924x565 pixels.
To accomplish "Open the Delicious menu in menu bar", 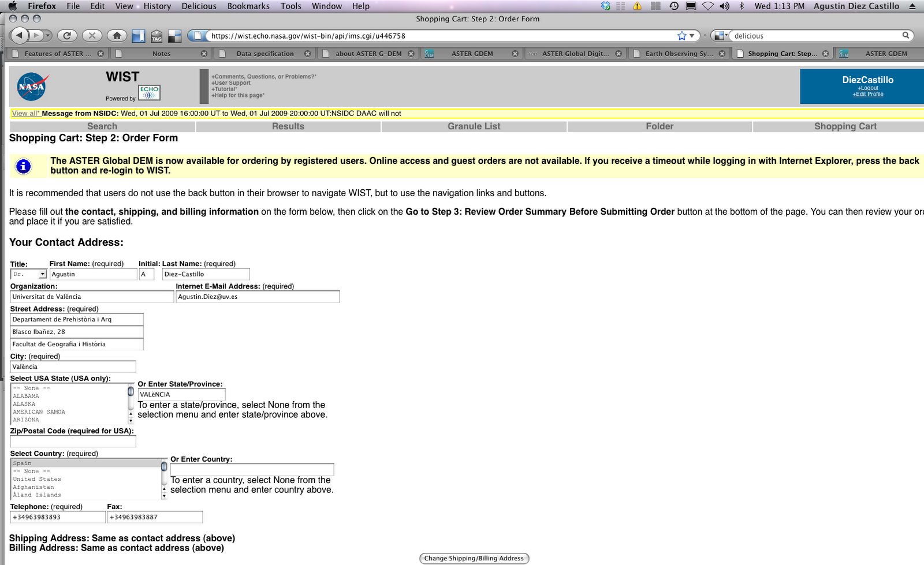I will (199, 6).
